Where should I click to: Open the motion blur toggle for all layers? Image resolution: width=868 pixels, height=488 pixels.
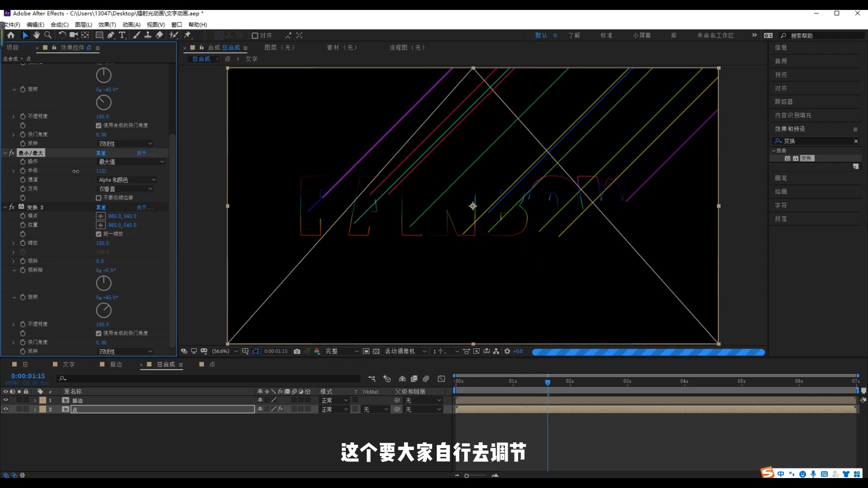point(426,379)
